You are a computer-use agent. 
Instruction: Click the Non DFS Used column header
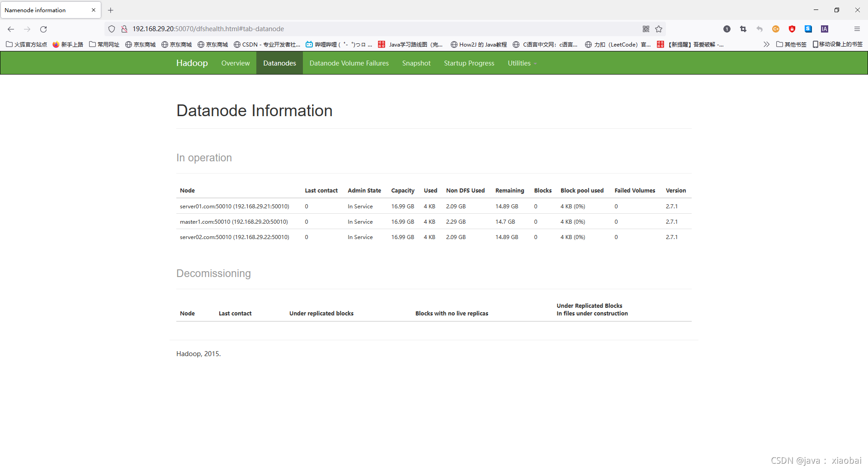click(465, 191)
